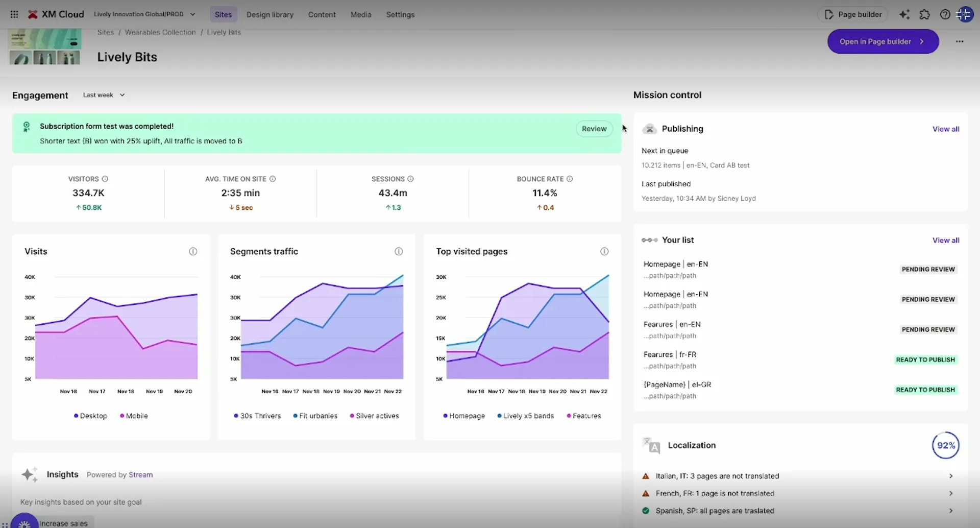Hide the Desktop series in the Visits chart
980x528 pixels.
point(90,416)
